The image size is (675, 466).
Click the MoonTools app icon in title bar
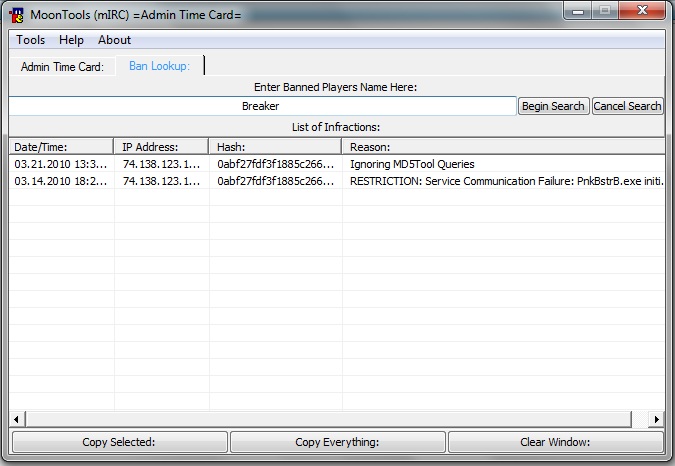(x=16, y=15)
